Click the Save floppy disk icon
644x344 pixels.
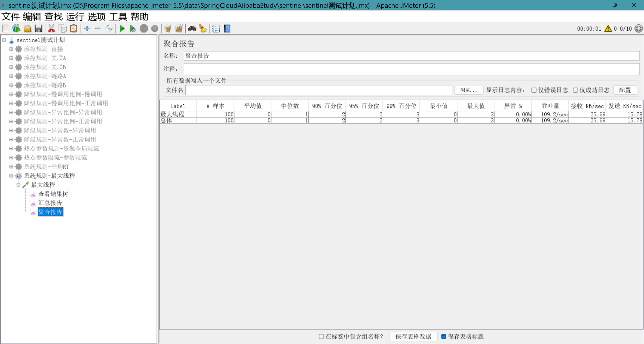38,29
